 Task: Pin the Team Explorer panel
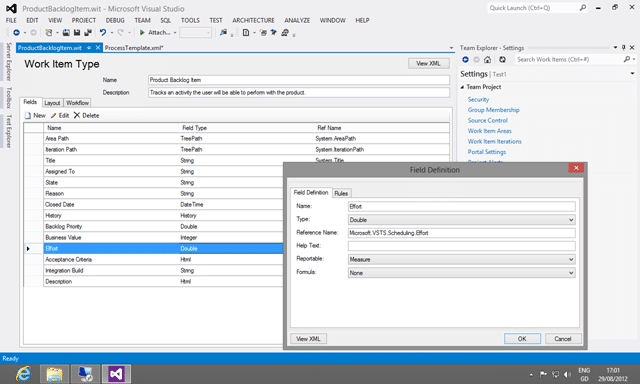[x=624, y=48]
